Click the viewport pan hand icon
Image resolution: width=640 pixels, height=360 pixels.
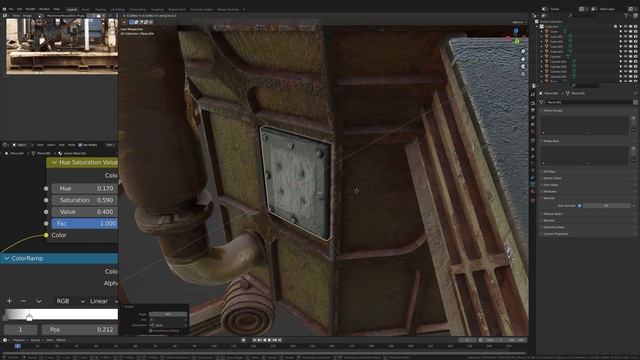pyautogui.click(x=523, y=59)
